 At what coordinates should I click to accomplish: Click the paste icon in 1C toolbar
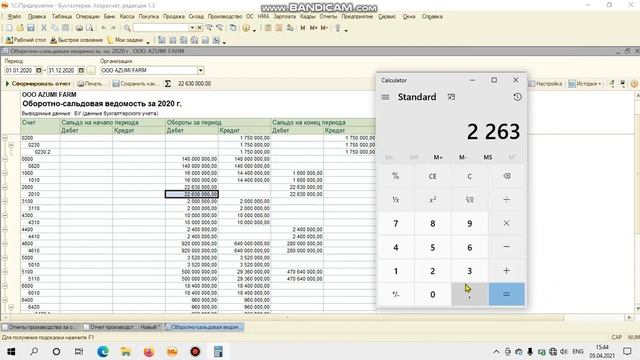coord(65,28)
